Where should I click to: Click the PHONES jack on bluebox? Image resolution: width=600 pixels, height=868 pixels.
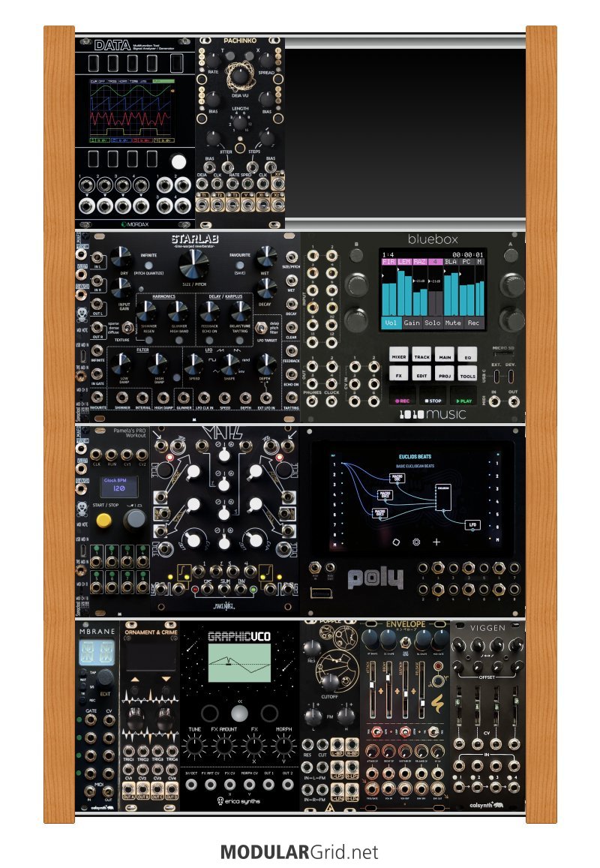pos(313,400)
